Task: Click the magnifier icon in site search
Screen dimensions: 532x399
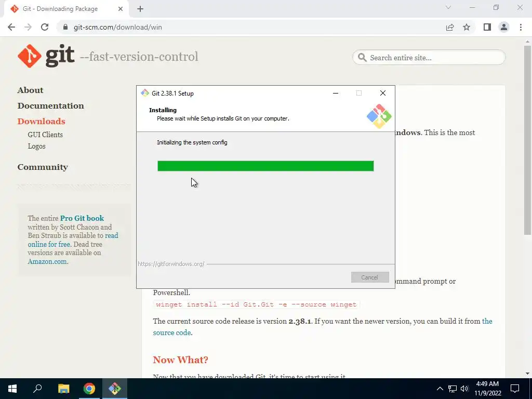Action: coord(362,58)
